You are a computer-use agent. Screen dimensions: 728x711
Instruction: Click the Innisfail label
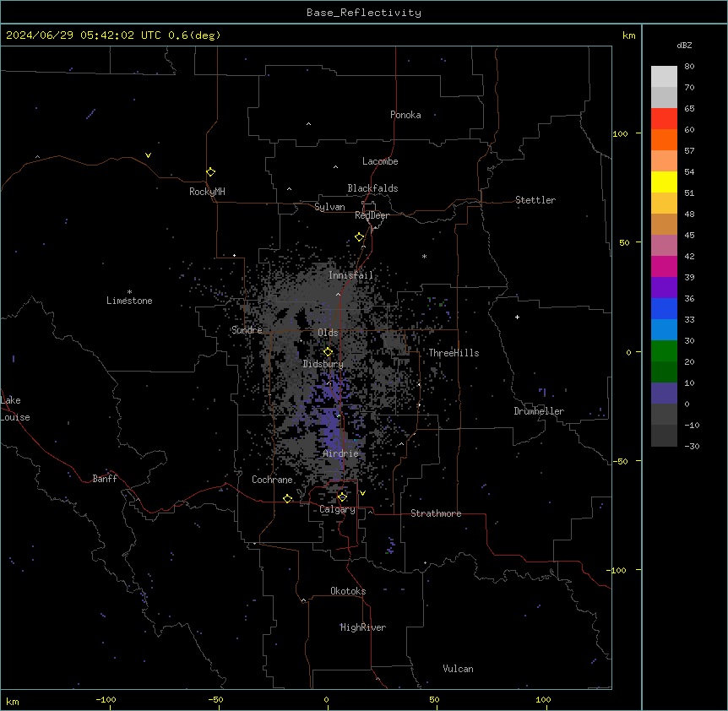pos(350,275)
